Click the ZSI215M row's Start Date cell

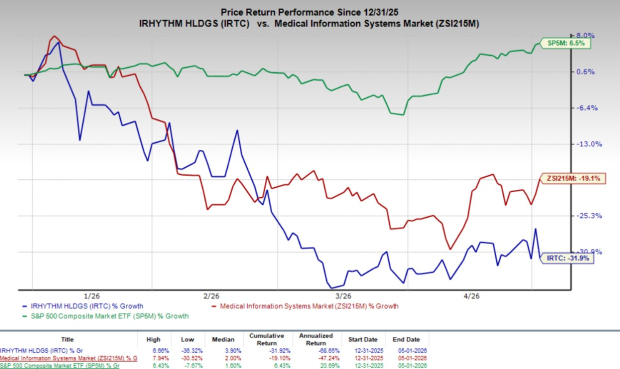369,358
